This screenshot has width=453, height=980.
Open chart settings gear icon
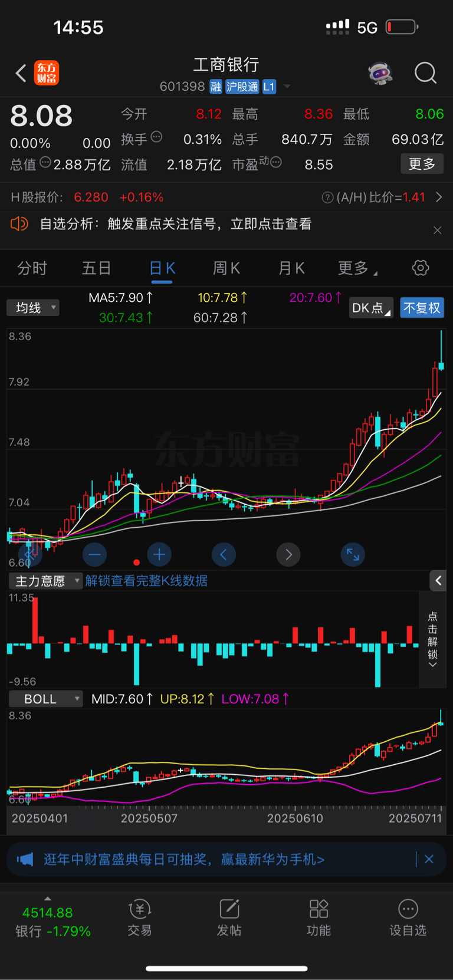click(x=421, y=268)
